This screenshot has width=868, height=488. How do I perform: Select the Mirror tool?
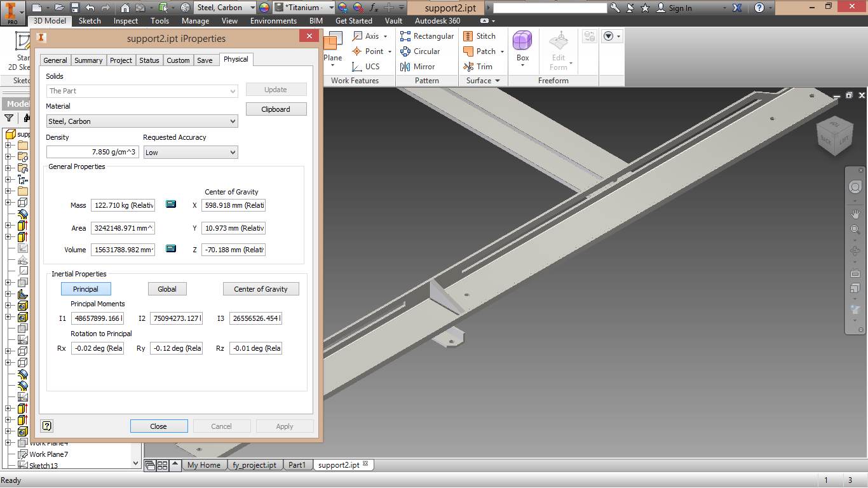(417, 67)
